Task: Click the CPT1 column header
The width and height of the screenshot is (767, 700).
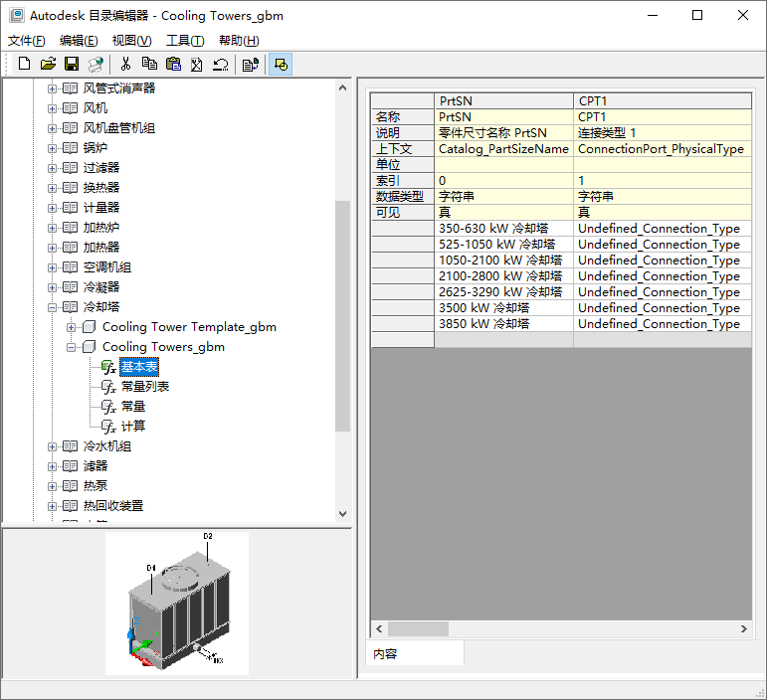Action: (x=663, y=101)
